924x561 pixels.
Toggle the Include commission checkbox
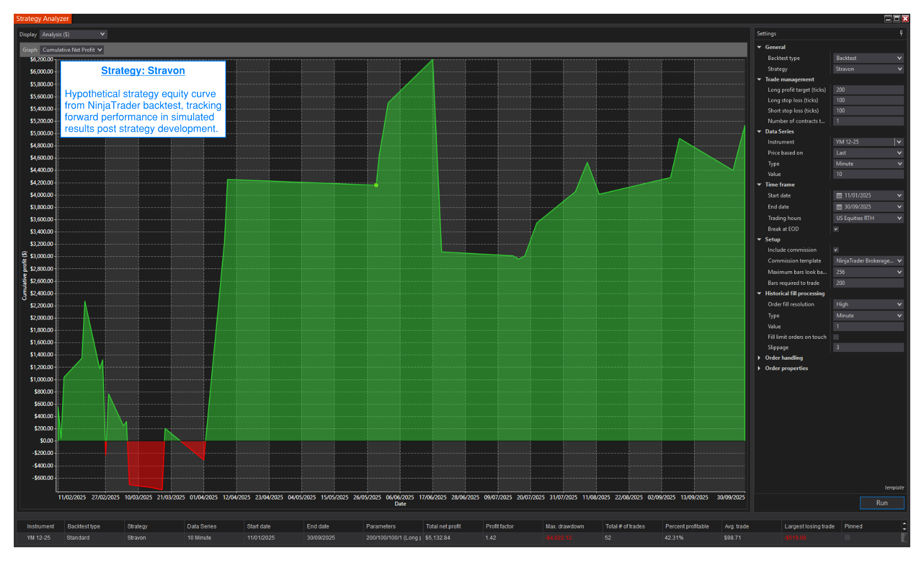[836, 250]
